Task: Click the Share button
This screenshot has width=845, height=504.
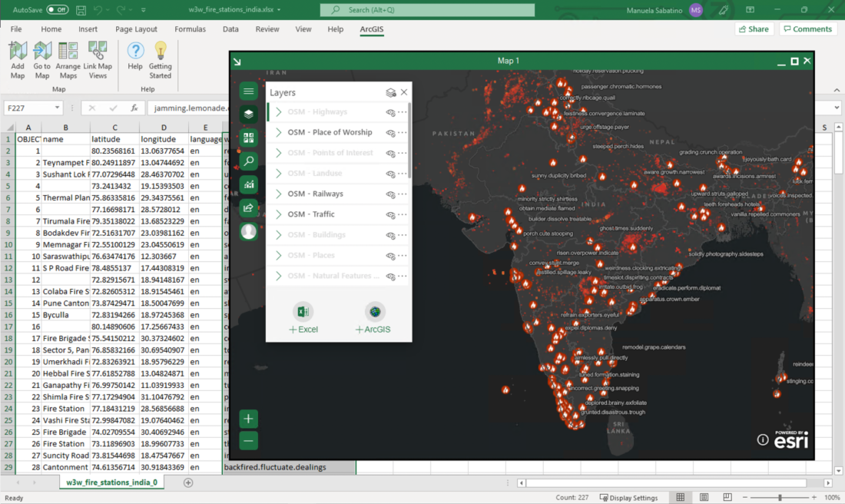Action: point(754,29)
